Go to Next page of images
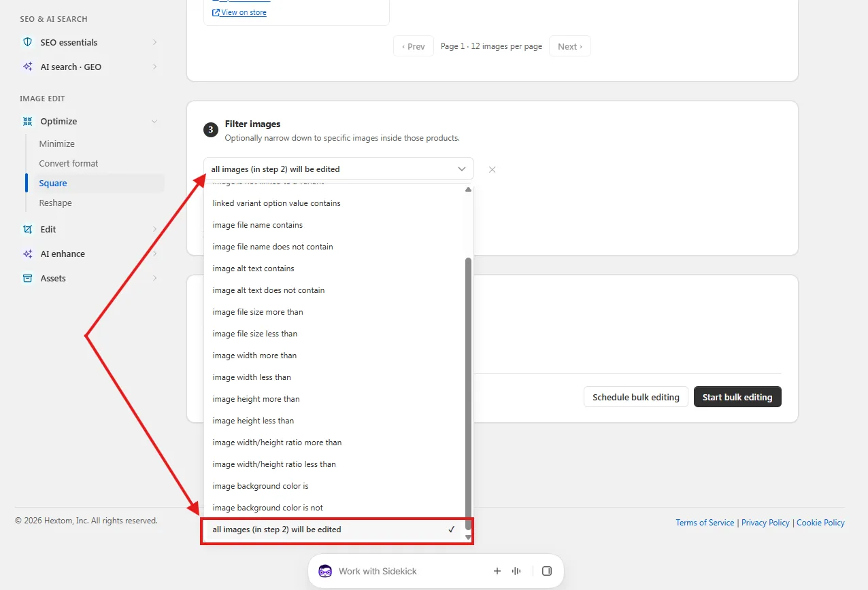 click(x=570, y=46)
